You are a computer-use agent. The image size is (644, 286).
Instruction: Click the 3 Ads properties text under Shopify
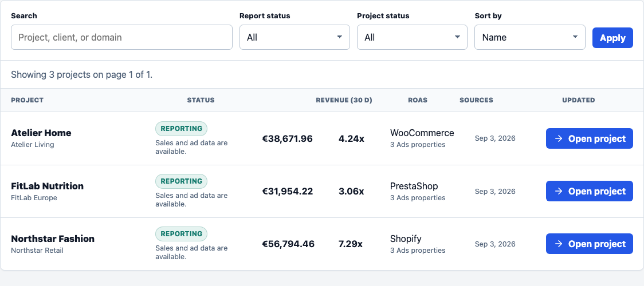click(x=418, y=250)
